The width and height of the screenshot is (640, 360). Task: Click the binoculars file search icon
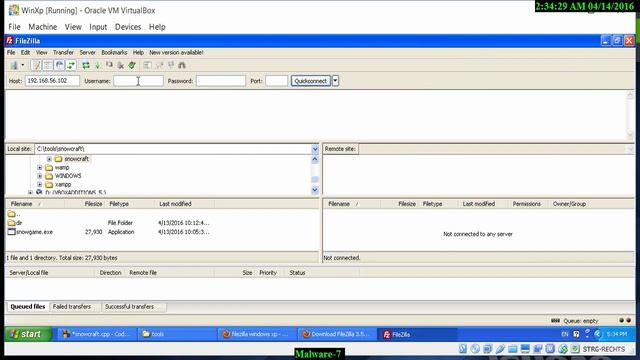coord(182,65)
